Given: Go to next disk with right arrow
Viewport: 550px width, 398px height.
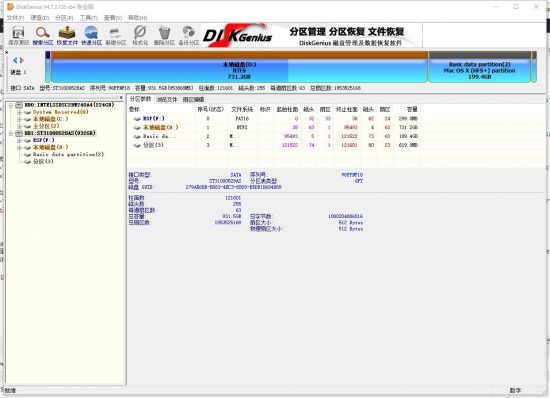Looking at the screenshot, I should click(22, 60).
